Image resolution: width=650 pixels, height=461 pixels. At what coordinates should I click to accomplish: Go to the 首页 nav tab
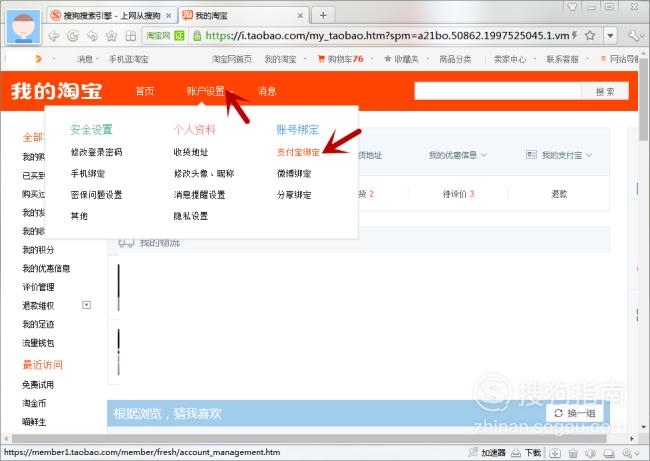[145, 91]
